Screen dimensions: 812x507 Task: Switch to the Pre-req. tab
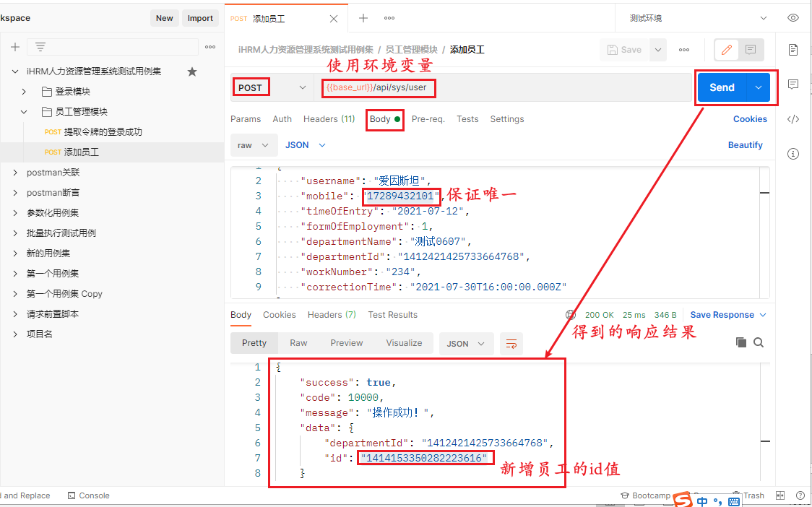pos(428,119)
